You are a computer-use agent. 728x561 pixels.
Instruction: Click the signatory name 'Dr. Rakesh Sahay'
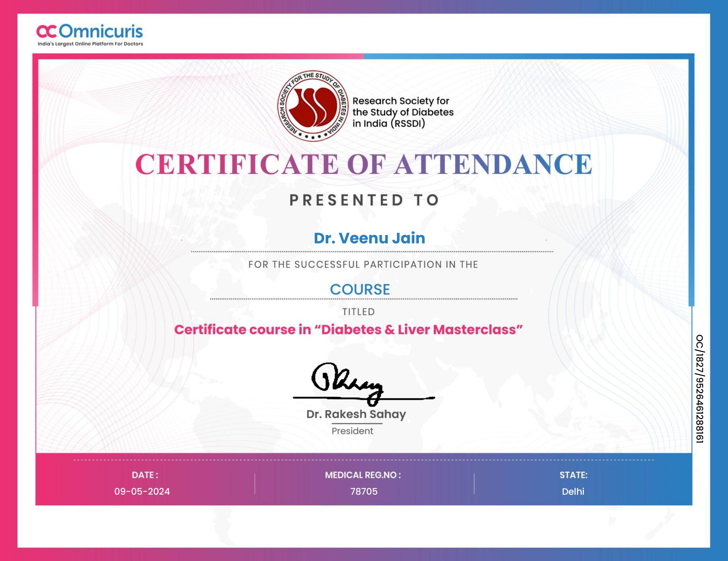[356, 414]
